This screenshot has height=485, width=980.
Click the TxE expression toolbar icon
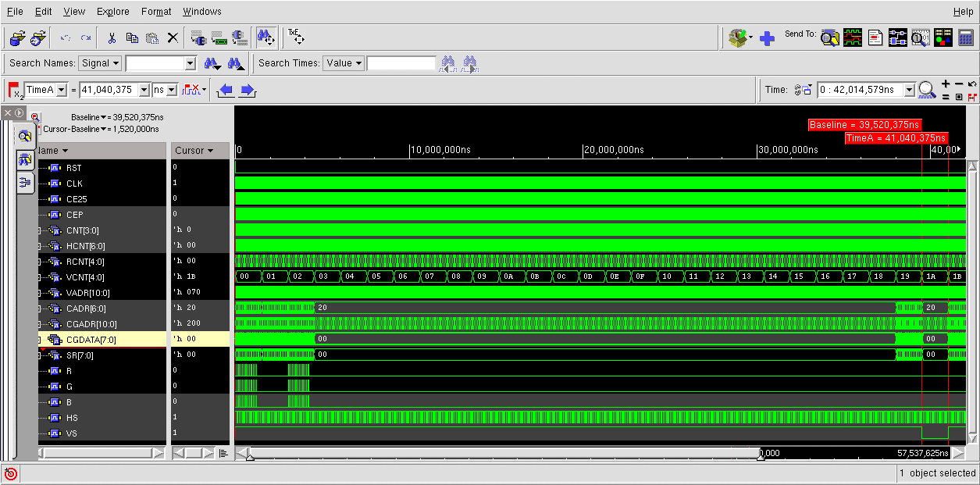tap(296, 37)
